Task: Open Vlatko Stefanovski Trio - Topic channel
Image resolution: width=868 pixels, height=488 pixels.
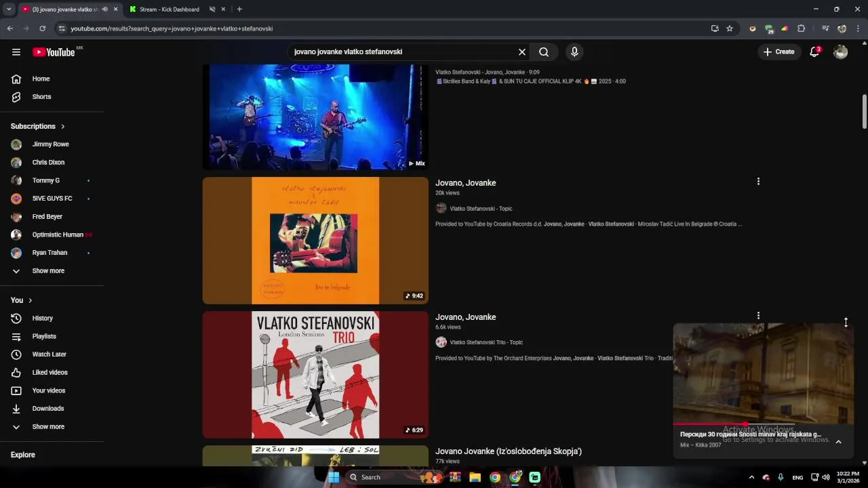Action: point(486,342)
